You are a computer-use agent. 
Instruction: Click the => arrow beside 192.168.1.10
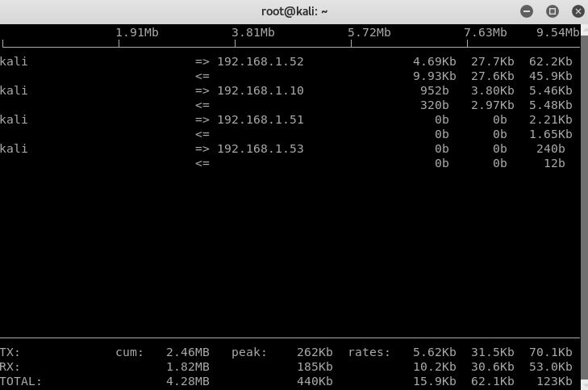(202, 90)
